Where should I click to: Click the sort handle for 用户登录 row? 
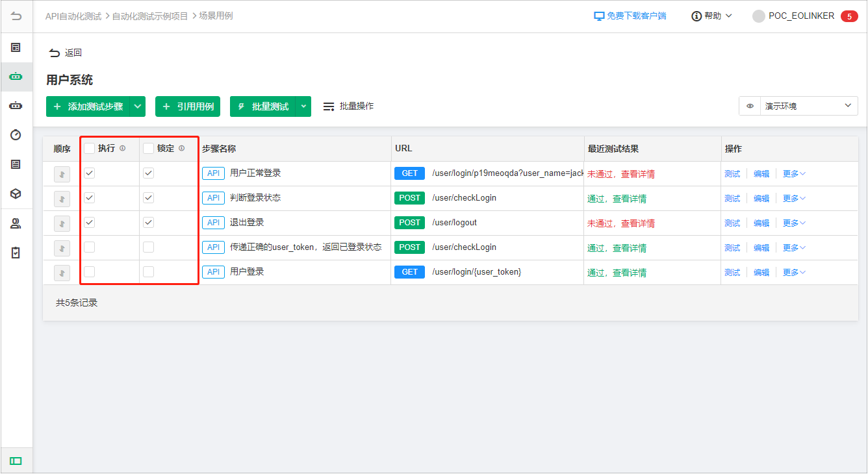pos(62,273)
